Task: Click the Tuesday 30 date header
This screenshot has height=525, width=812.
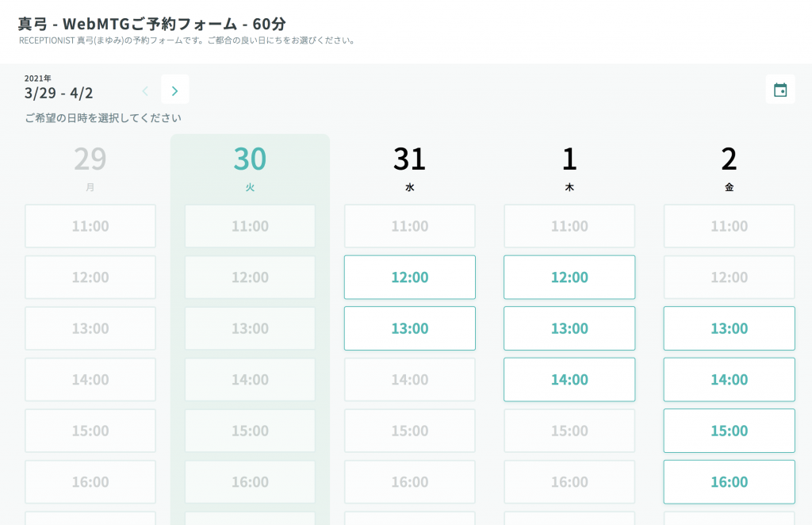Action: [250, 165]
